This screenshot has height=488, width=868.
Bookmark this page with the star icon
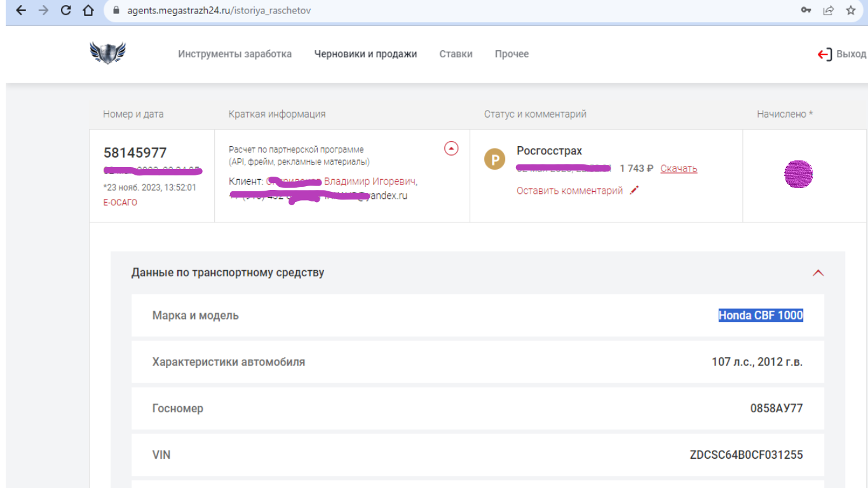click(851, 10)
